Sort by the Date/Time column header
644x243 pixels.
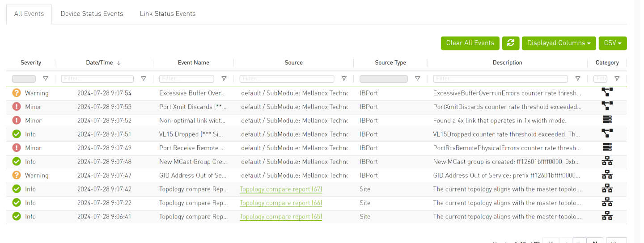(x=99, y=63)
